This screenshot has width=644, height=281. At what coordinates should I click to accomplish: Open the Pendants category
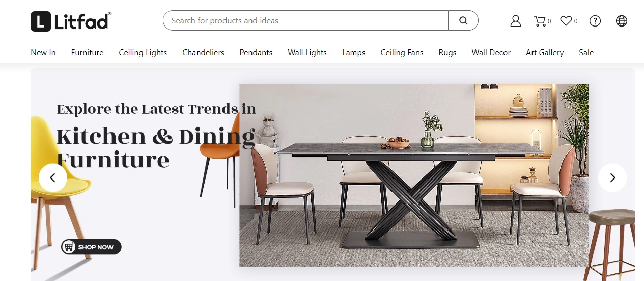(256, 52)
